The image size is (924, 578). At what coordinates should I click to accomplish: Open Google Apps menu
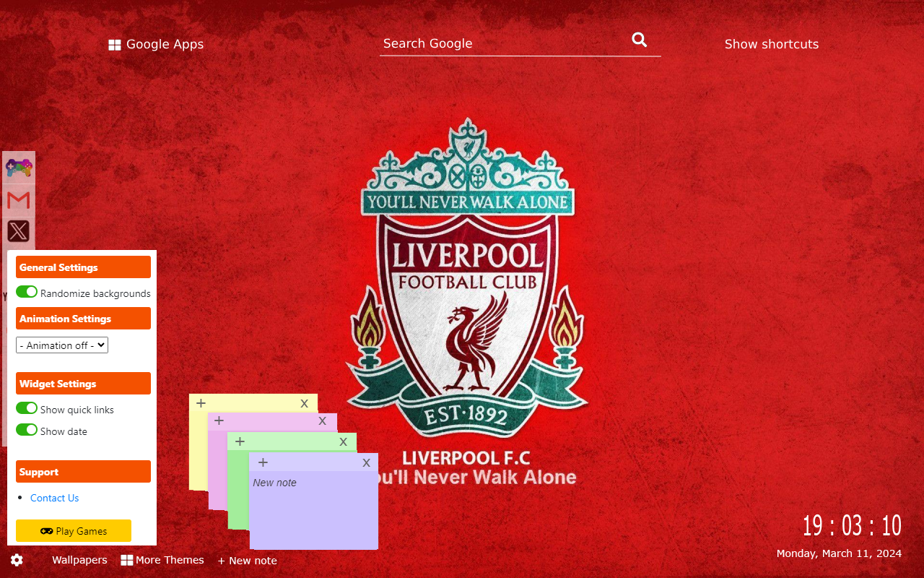pos(156,44)
